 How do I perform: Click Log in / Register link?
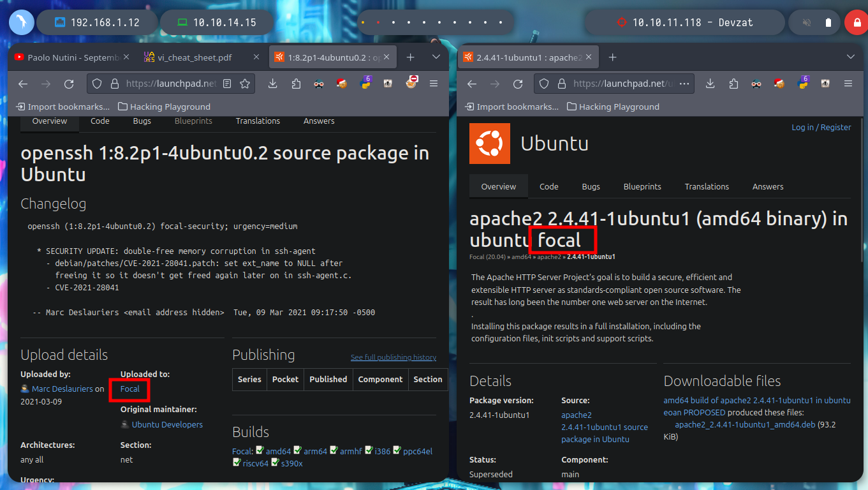821,127
